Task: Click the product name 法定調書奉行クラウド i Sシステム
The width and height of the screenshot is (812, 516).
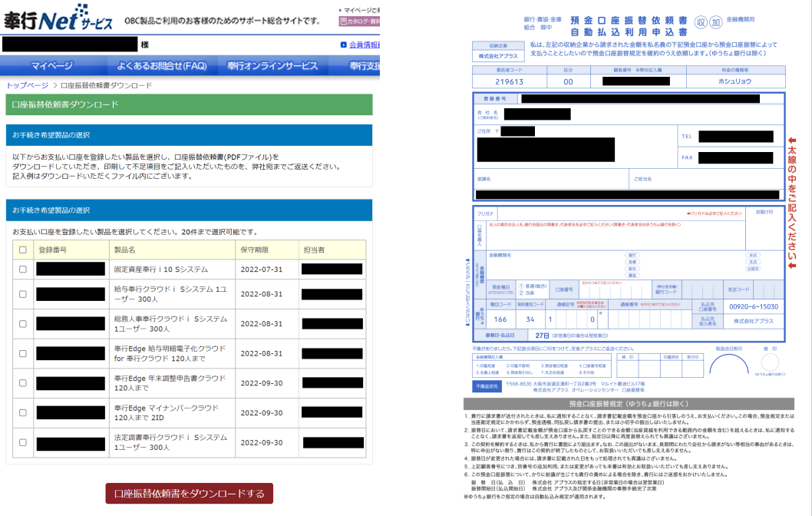Action: 170,442
